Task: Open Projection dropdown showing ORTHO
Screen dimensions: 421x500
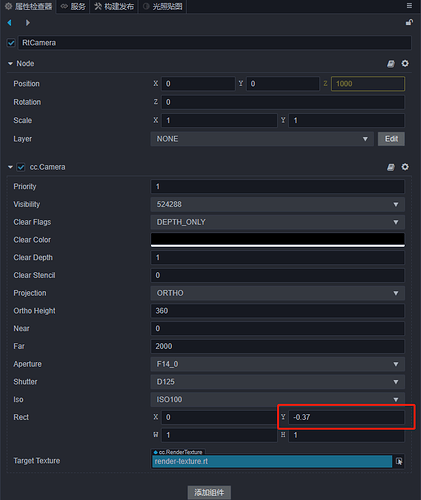Action: tap(278, 293)
